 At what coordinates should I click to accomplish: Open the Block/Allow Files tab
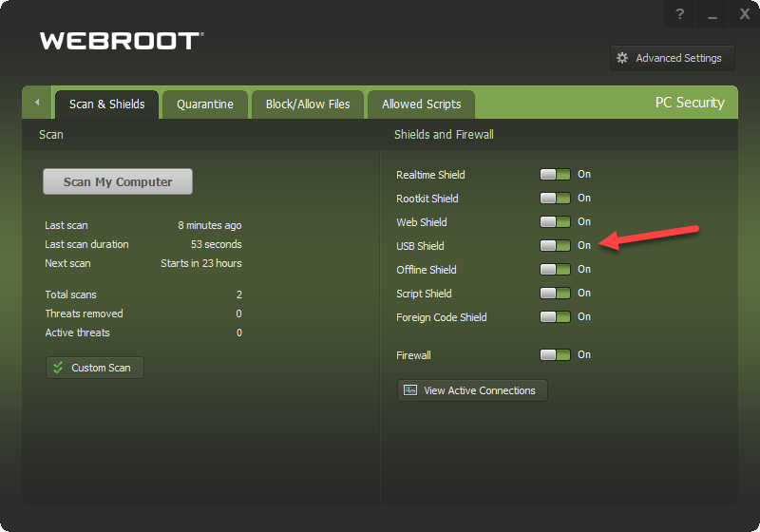308,104
